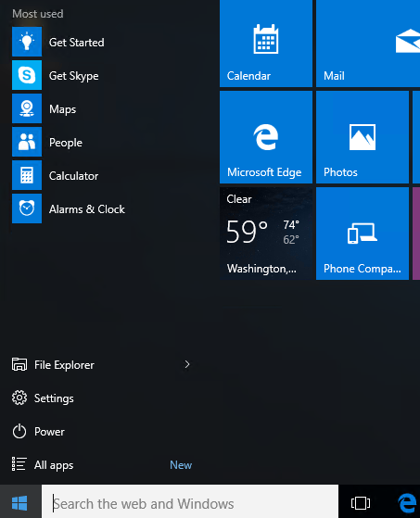This screenshot has width=420, height=518.
Task: Open the Phone Companion tile
Action: click(x=363, y=234)
